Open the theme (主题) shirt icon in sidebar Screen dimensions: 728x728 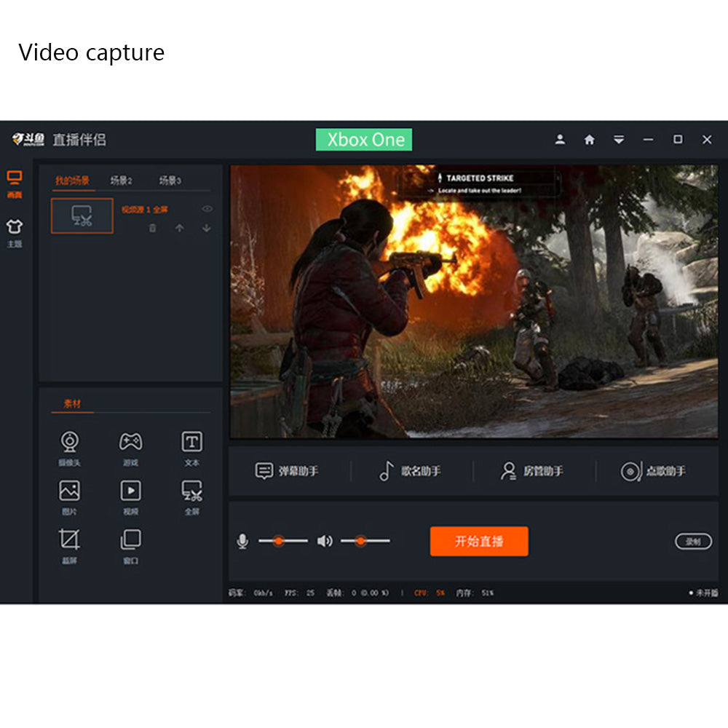tap(15, 228)
